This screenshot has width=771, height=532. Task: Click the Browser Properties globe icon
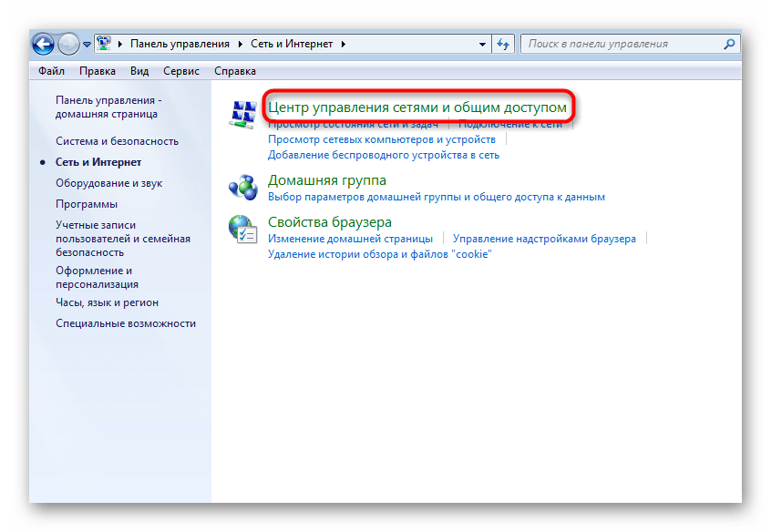(243, 229)
